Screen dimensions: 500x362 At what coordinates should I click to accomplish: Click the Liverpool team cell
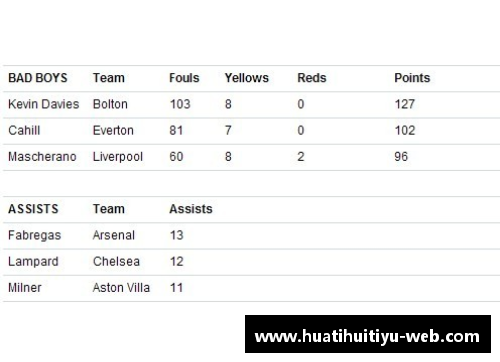pos(118,157)
